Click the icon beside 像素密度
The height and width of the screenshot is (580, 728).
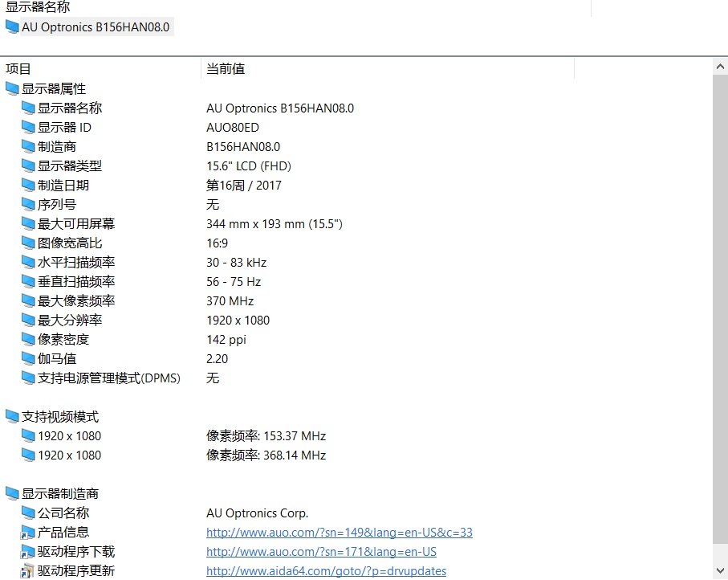pos(30,339)
